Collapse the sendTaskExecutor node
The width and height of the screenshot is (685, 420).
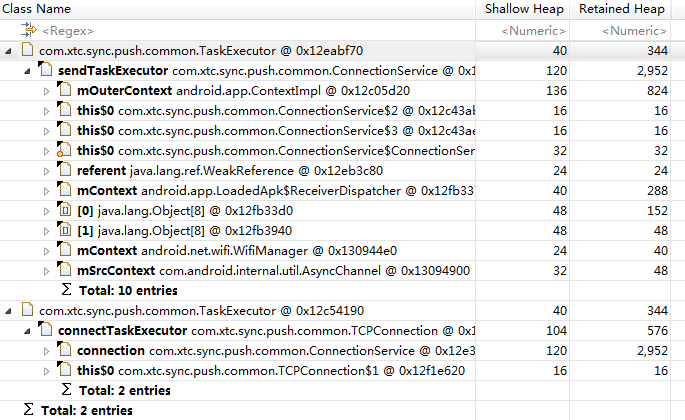(24, 71)
